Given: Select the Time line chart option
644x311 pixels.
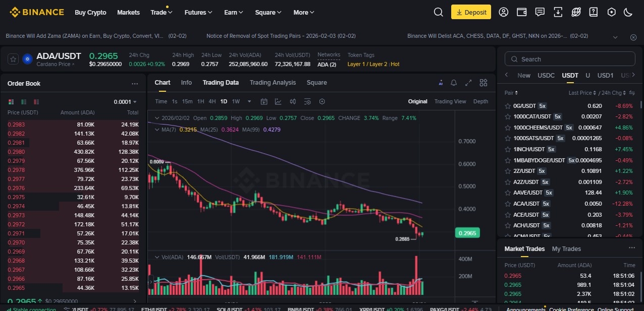Looking at the screenshot, I should point(161,101).
